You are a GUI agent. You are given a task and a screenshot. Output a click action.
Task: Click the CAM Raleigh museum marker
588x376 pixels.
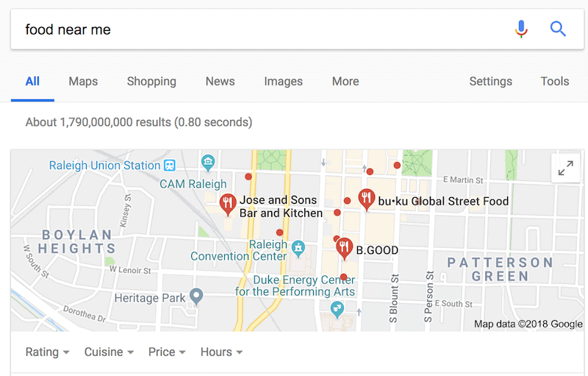[208, 161]
